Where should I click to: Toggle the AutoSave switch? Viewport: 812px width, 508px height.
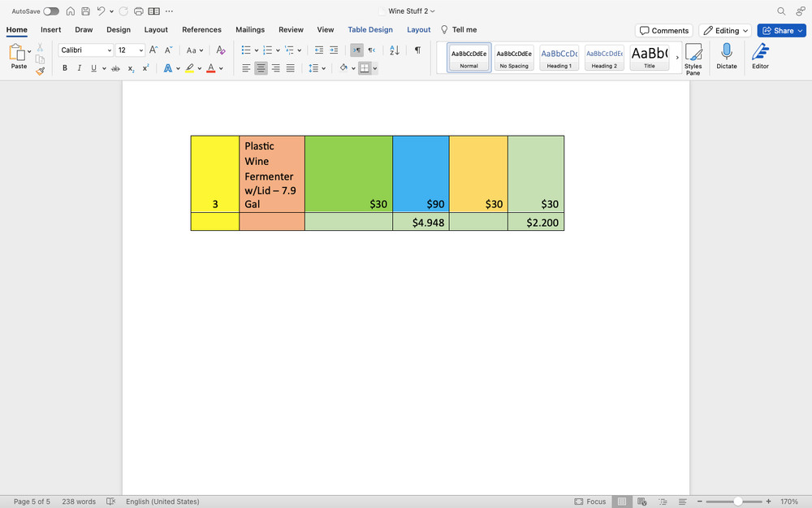[50, 11]
